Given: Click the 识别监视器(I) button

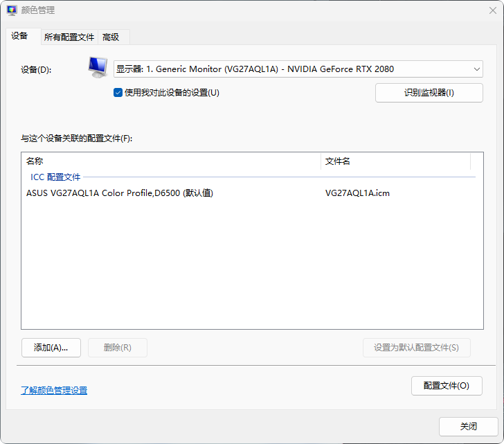Looking at the screenshot, I should point(429,93).
